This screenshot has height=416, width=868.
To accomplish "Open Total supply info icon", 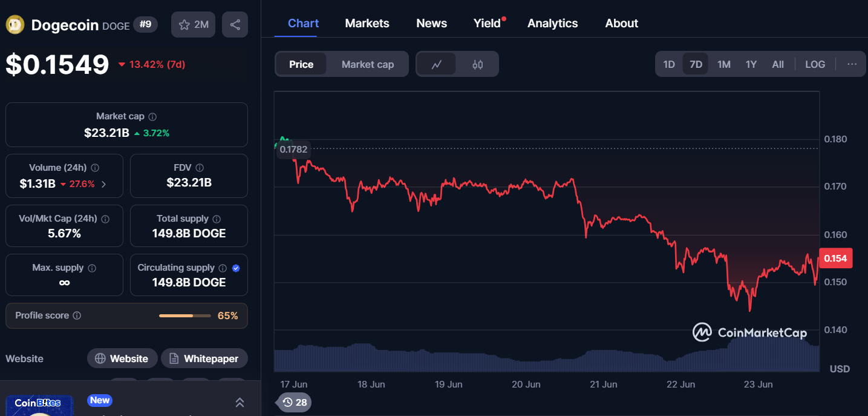I will (x=217, y=219).
